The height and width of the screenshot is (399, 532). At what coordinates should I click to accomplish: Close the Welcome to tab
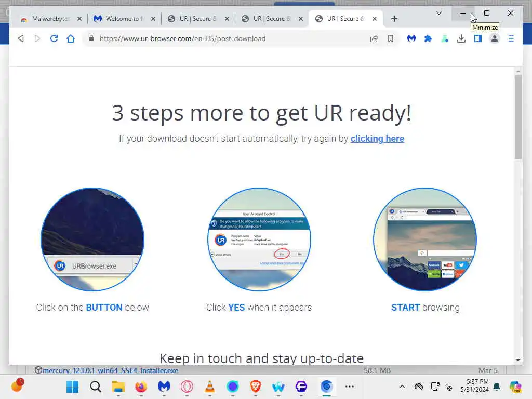click(153, 19)
